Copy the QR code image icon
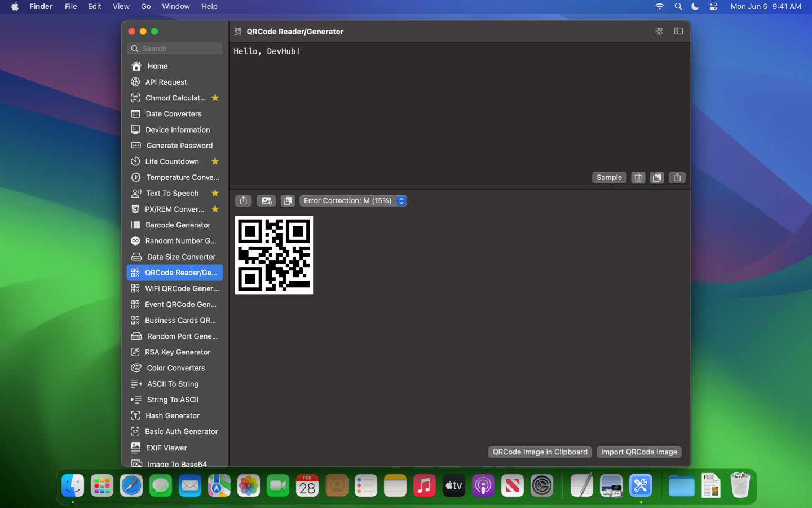Screen dimensions: 812x508 pos(288,201)
